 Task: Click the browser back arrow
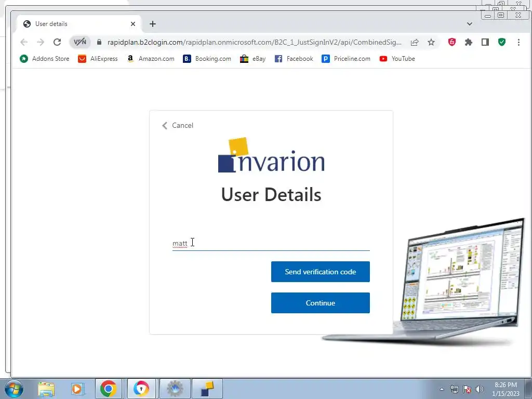click(24, 42)
